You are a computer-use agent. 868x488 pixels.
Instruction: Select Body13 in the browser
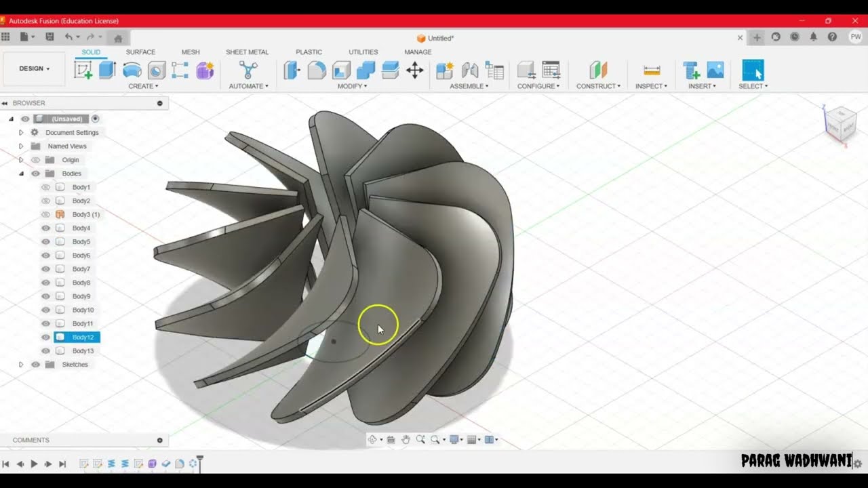[x=83, y=351]
